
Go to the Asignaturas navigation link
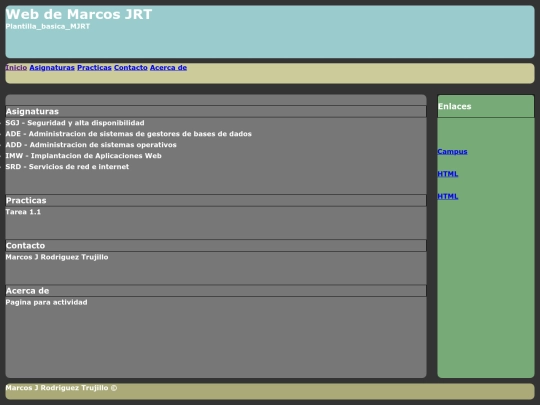tap(52, 68)
